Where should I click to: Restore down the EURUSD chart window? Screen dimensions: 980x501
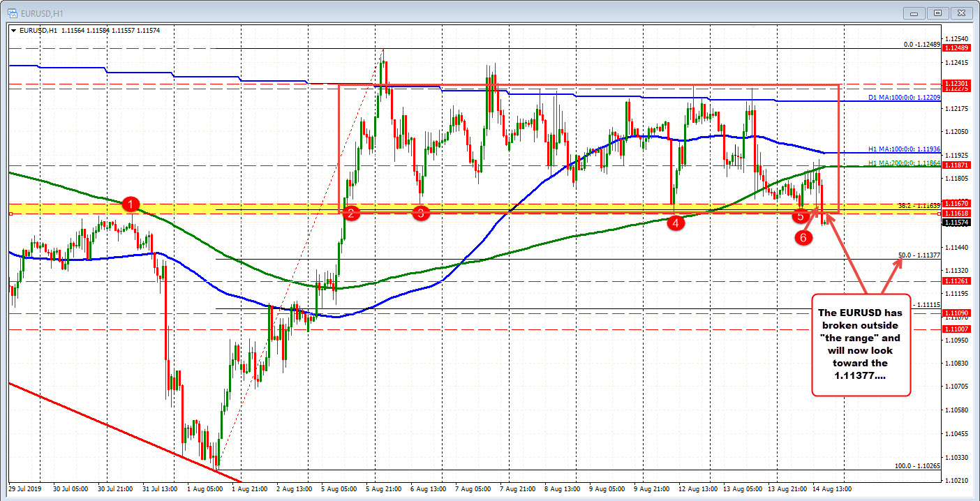point(937,13)
